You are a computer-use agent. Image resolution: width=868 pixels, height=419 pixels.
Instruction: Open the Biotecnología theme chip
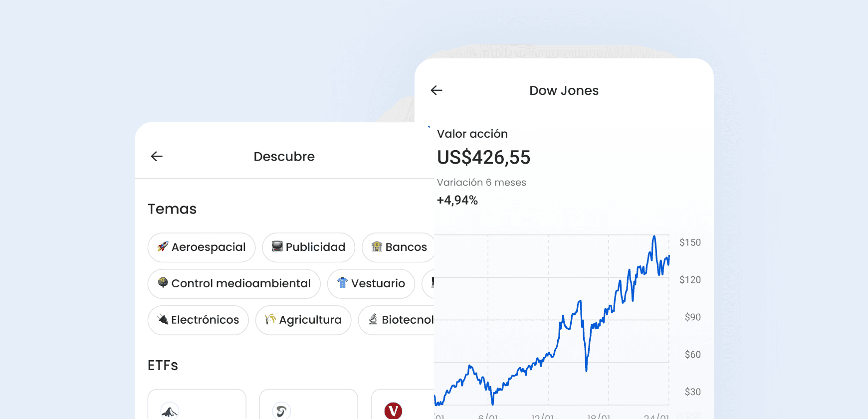click(x=397, y=320)
